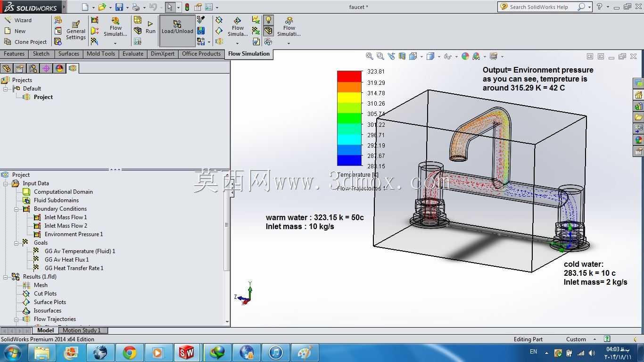Open the Save dropdown arrow
The height and width of the screenshot is (362, 644).
[x=127, y=8]
